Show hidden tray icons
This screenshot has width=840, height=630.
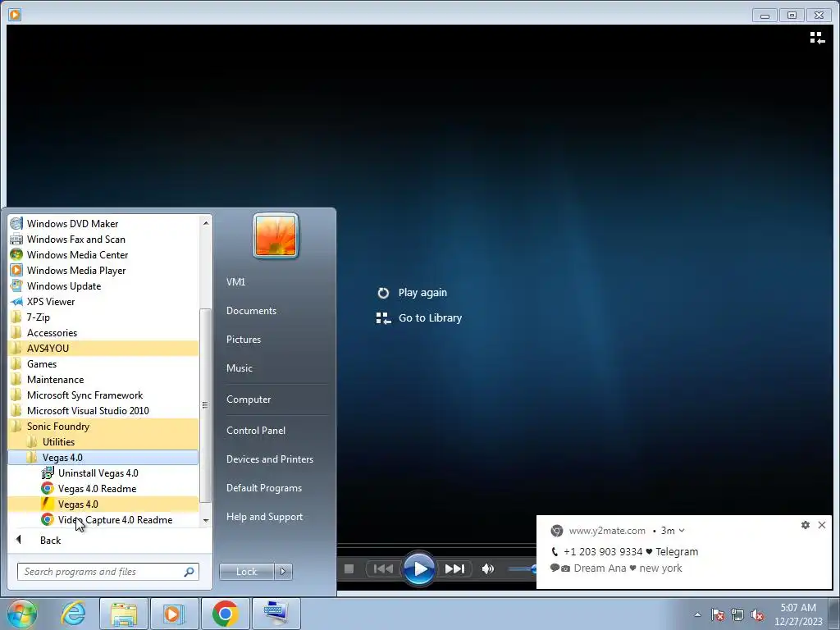pos(697,614)
